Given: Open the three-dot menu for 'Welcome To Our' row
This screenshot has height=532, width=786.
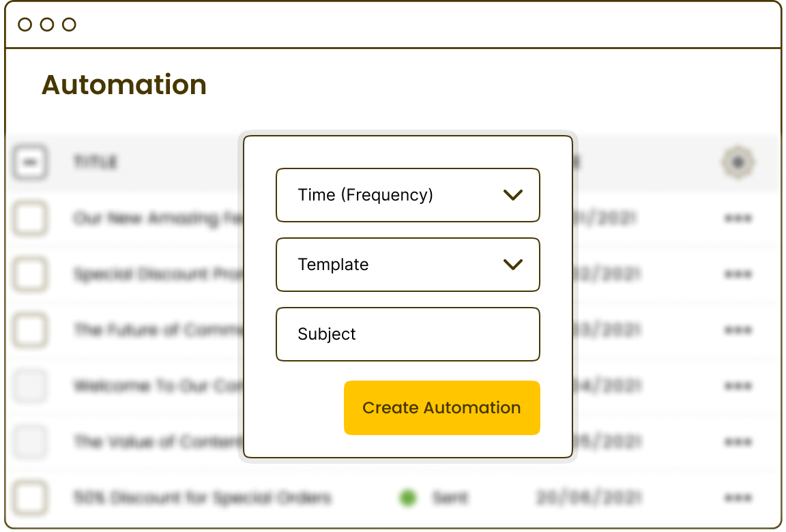Looking at the screenshot, I should 738,386.
